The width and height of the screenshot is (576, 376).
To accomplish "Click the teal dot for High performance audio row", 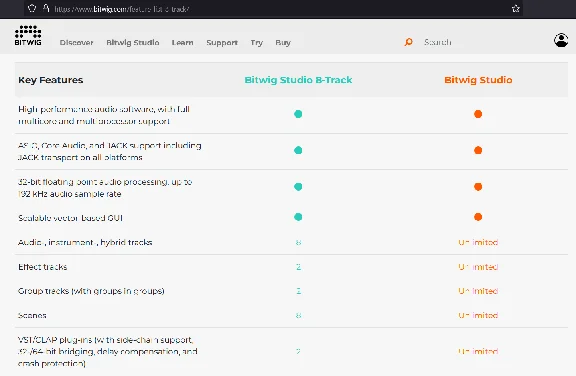I will [298, 114].
